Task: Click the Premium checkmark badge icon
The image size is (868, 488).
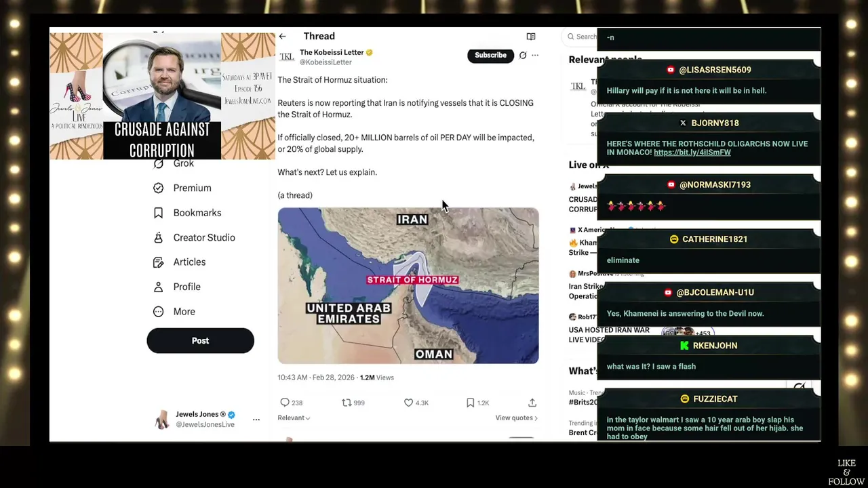Action: click(x=158, y=188)
